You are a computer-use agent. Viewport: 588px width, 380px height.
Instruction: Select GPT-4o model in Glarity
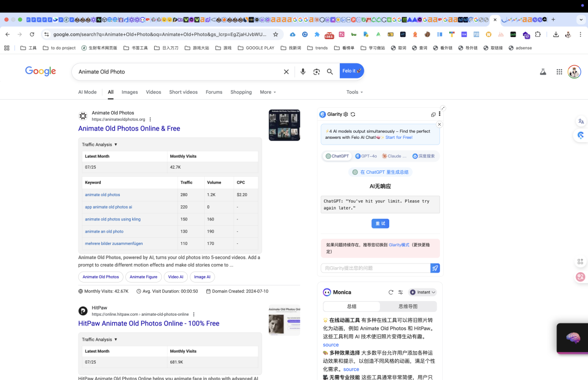(366, 156)
